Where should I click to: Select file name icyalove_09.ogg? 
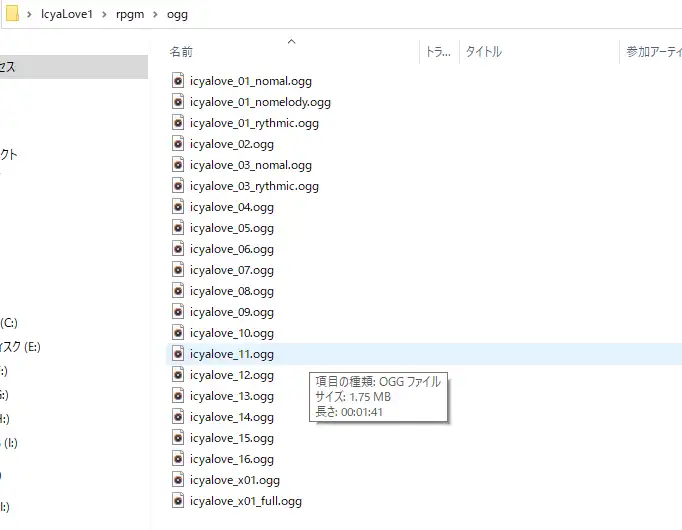(231, 313)
